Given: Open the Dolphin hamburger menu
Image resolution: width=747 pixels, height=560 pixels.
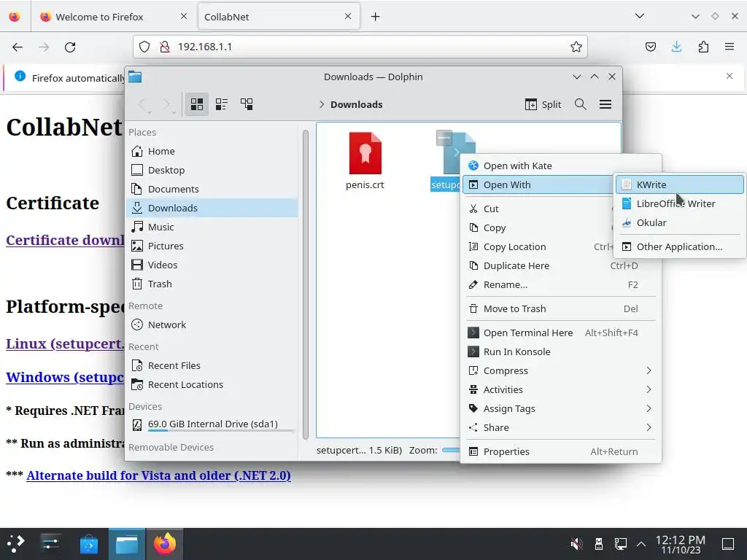Looking at the screenshot, I should coord(605,104).
